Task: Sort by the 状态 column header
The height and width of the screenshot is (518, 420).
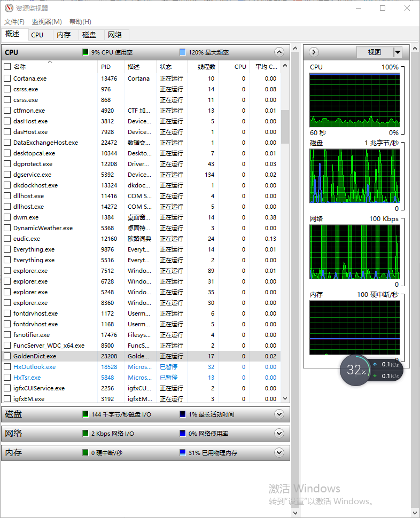Action: click(172, 66)
